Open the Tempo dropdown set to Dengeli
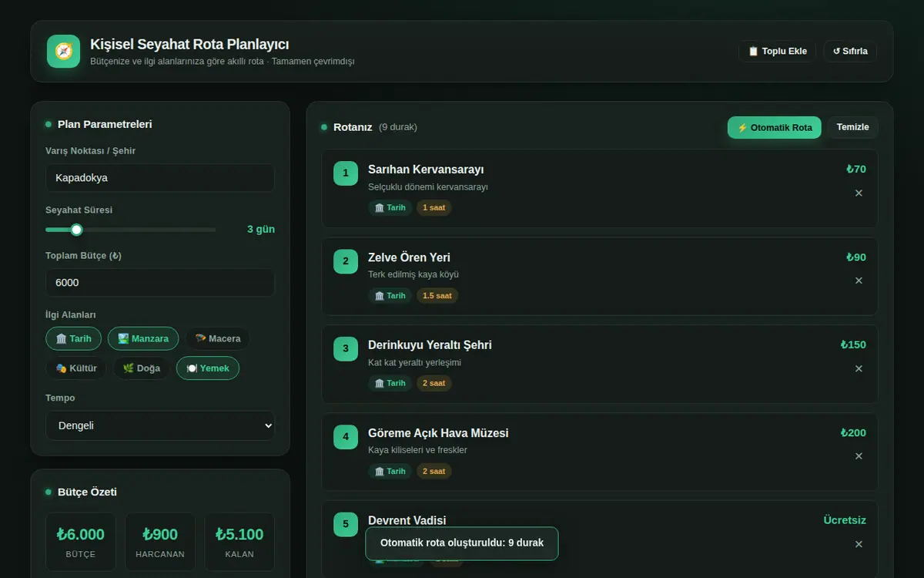 (x=160, y=425)
